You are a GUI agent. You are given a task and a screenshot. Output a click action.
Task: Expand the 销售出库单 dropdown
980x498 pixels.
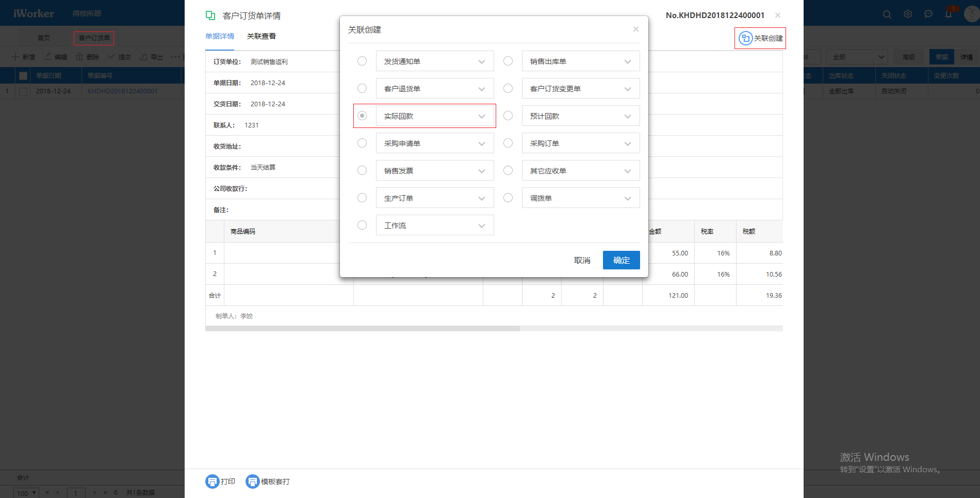click(x=581, y=61)
